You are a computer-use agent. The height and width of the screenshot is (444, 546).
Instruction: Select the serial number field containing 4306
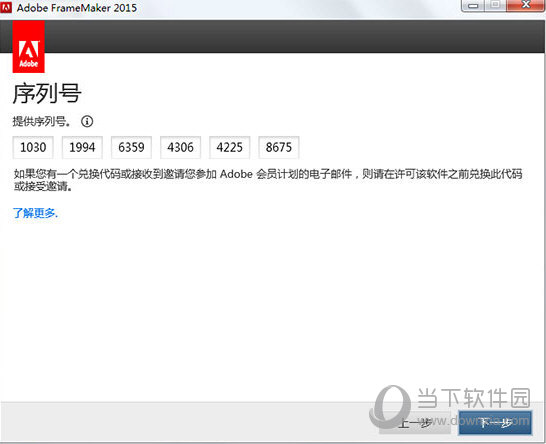coord(180,147)
